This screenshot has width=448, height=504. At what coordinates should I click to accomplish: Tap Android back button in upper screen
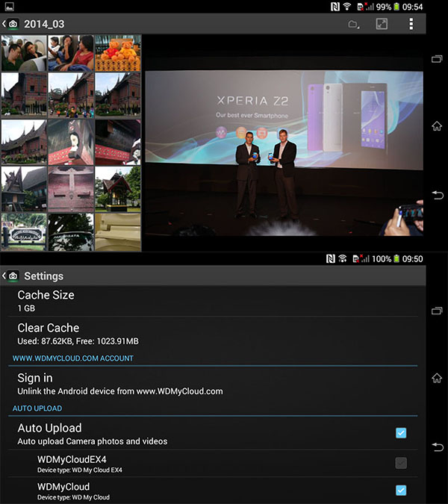438,195
